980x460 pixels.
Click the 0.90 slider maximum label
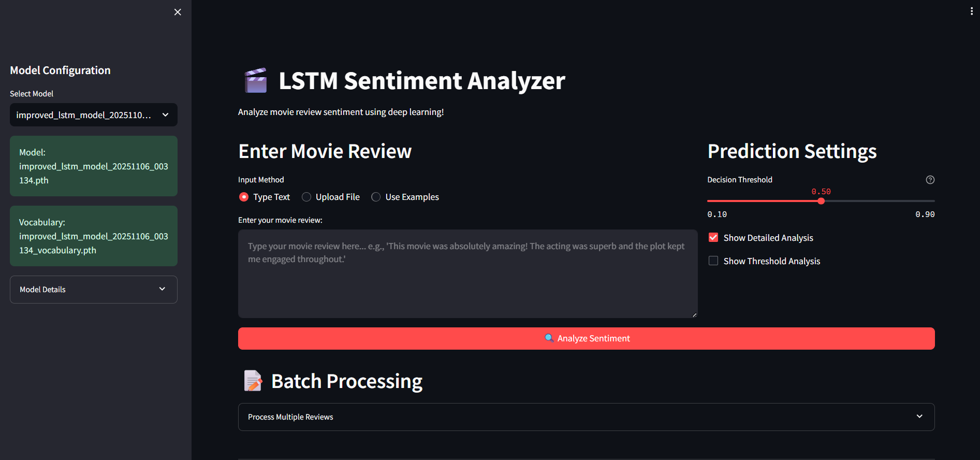click(x=925, y=214)
